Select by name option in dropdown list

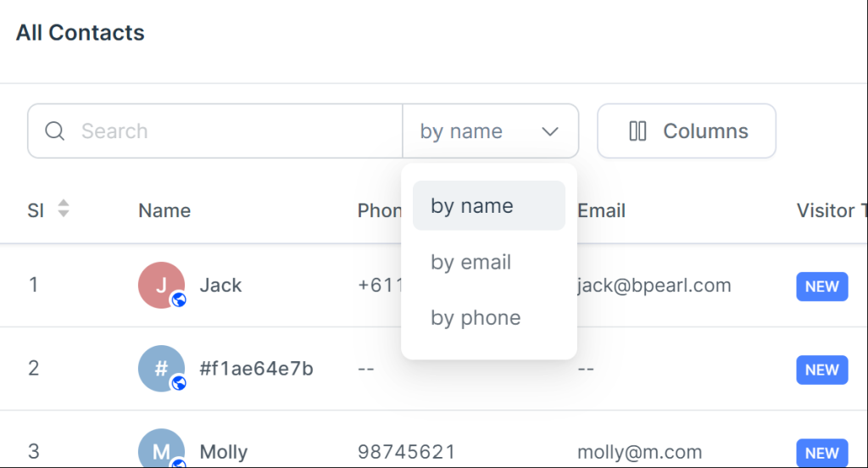[x=489, y=205]
